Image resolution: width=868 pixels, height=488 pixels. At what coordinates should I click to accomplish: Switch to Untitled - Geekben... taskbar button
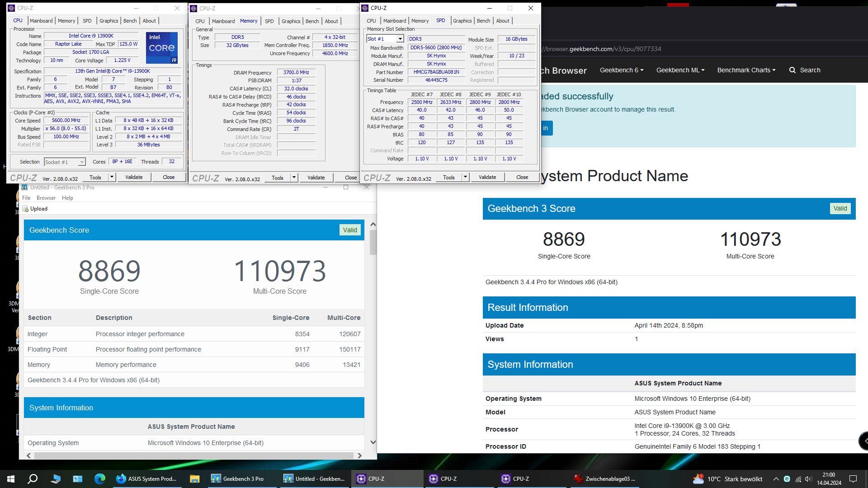[315, 479]
